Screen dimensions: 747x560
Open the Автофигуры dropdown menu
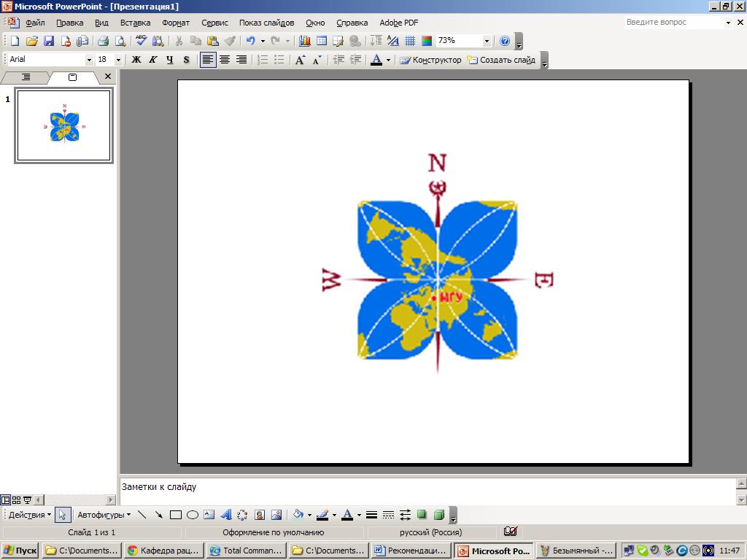pyautogui.click(x=104, y=515)
